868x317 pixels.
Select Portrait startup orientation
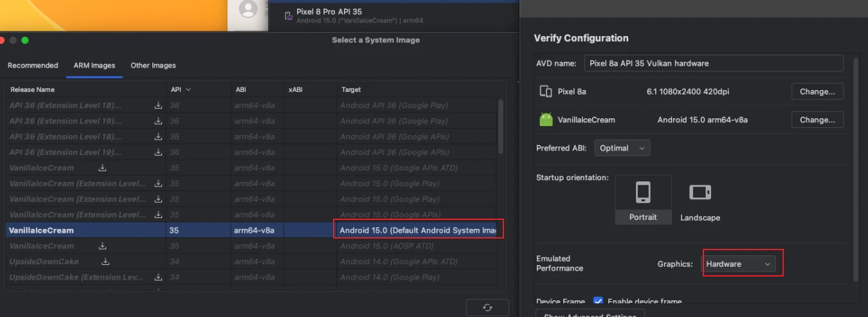[x=643, y=199]
